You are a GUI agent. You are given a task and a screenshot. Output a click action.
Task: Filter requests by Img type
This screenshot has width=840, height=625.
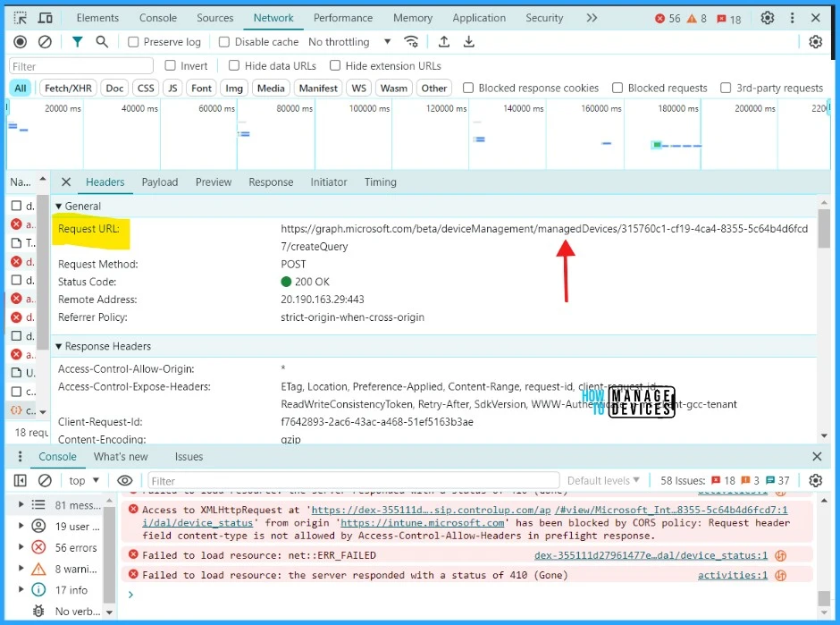(234, 88)
